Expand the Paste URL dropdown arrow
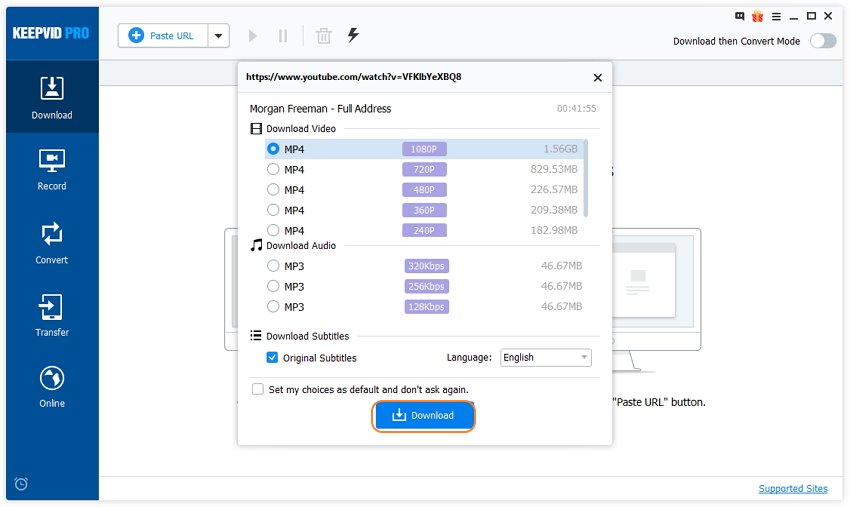Viewport: 850px width, 507px height. pyautogui.click(x=218, y=36)
